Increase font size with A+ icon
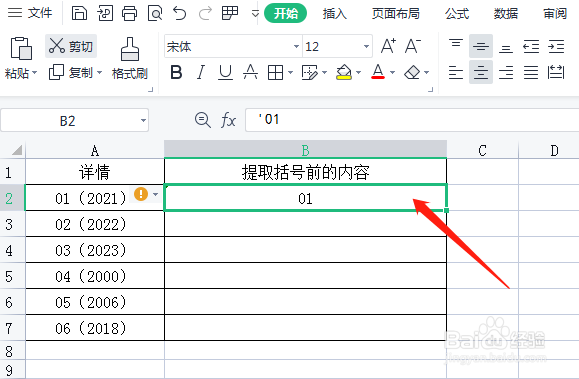The width and height of the screenshot is (579, 379). point(388,46)
